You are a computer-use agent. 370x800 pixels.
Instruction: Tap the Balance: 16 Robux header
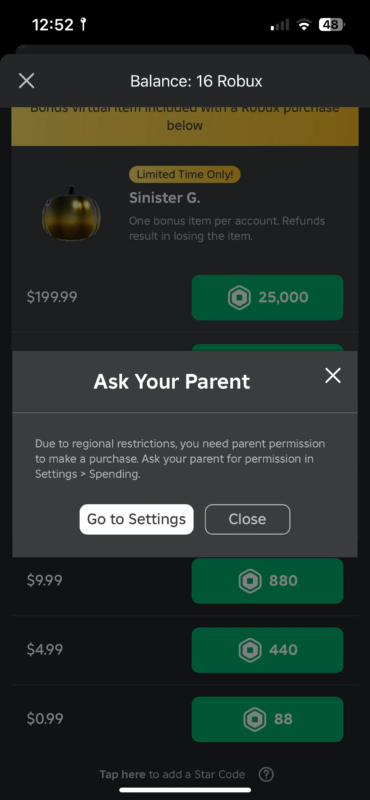pyautogui.click(x=196, y=81)
